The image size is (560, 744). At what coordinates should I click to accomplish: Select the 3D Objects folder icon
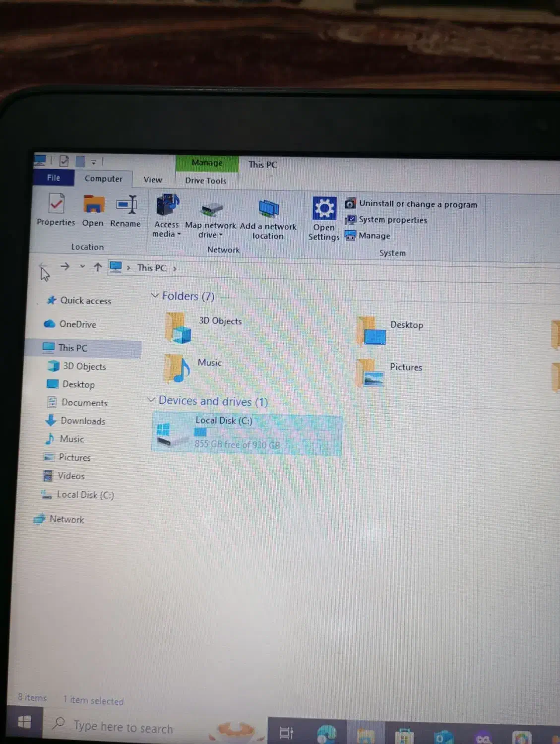pyautogui.click(x=178, y=328)
